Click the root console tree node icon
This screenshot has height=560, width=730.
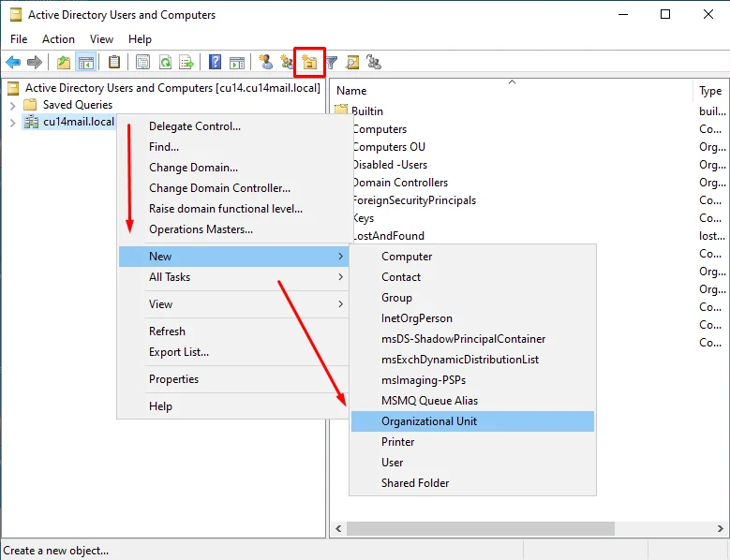pyautogui.click(x=13, y=88)
